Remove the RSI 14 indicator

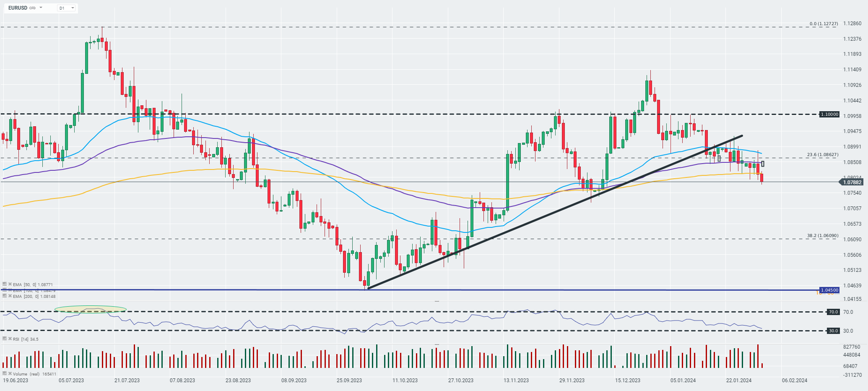(x=10, y=339)
